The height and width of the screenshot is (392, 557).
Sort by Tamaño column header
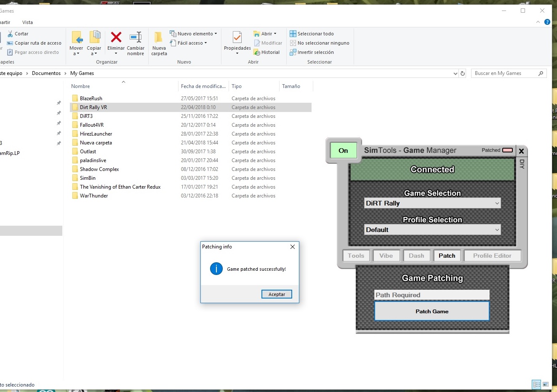point(291,86)
